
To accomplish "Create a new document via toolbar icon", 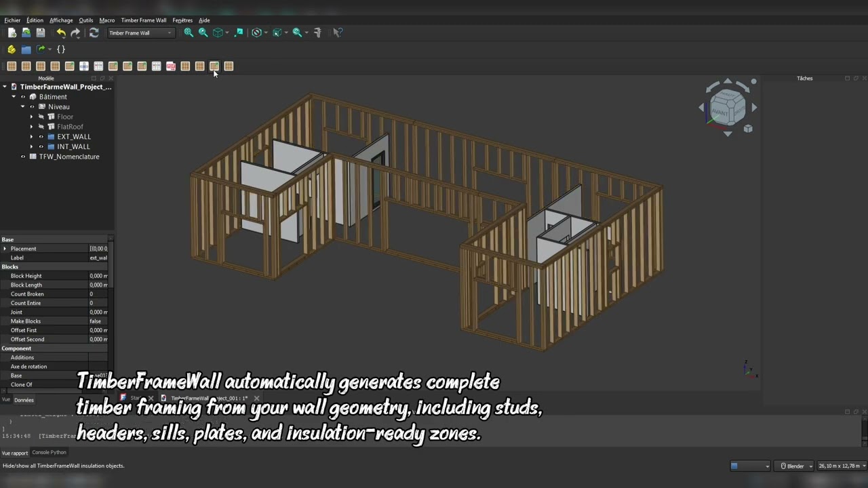I will [12, 33].
